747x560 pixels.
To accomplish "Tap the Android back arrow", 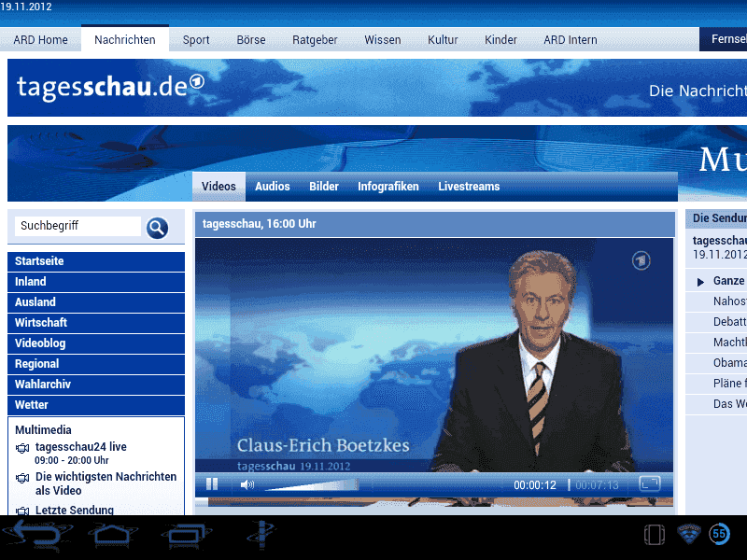I will coord(38,535).
